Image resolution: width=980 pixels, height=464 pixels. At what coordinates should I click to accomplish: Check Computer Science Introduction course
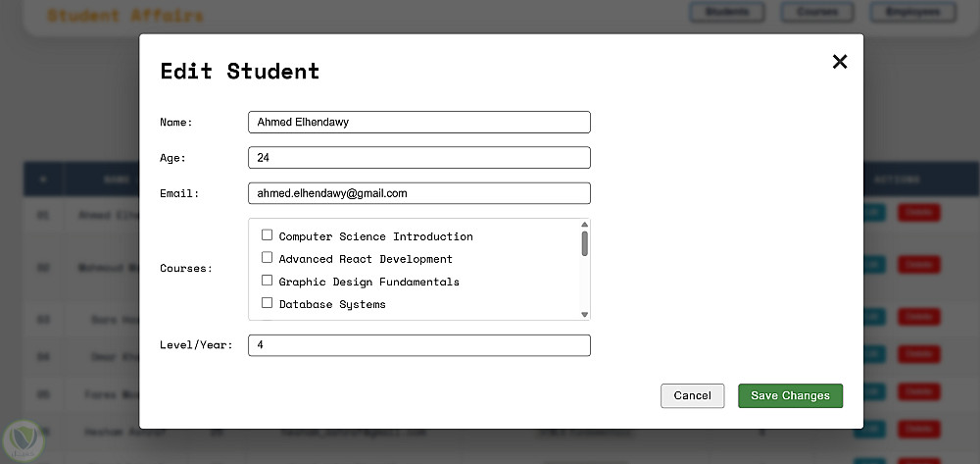(267, 235)
